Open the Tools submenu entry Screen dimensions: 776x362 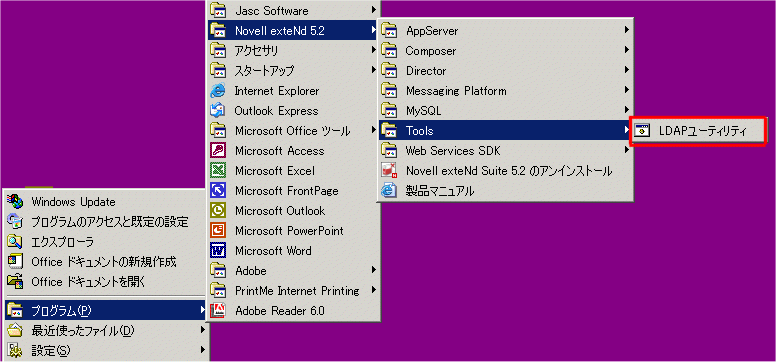tap(506, 130)
